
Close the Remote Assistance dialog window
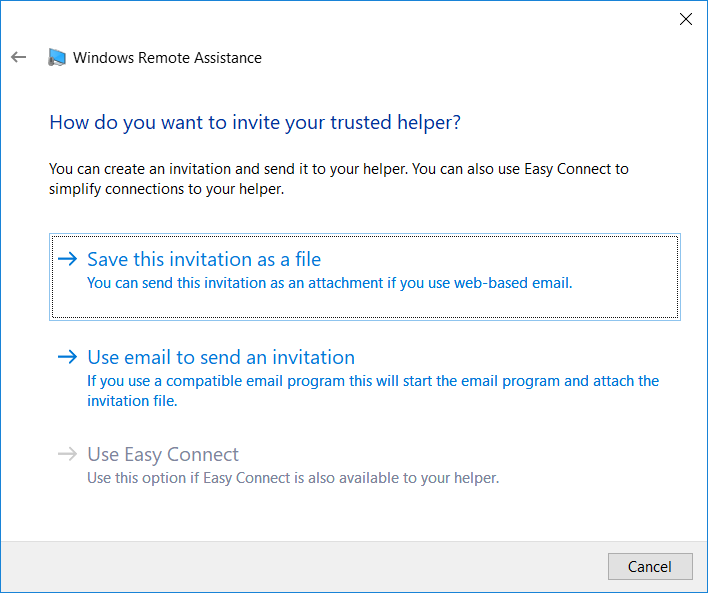pyautogui.click(x=685, y=19)
